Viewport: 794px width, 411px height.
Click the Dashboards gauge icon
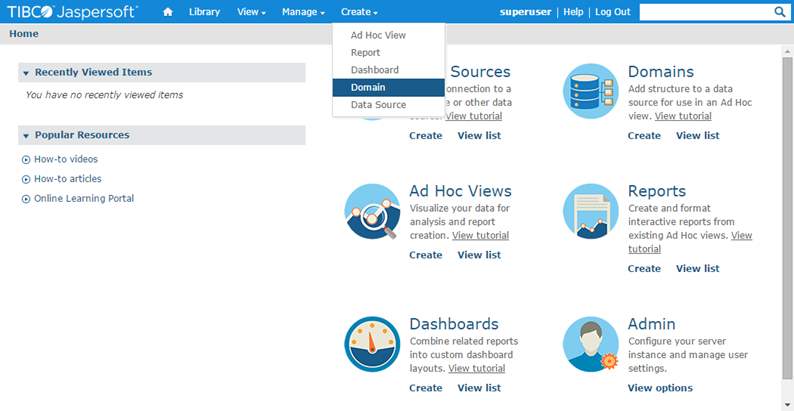click(x=372, y=344)
